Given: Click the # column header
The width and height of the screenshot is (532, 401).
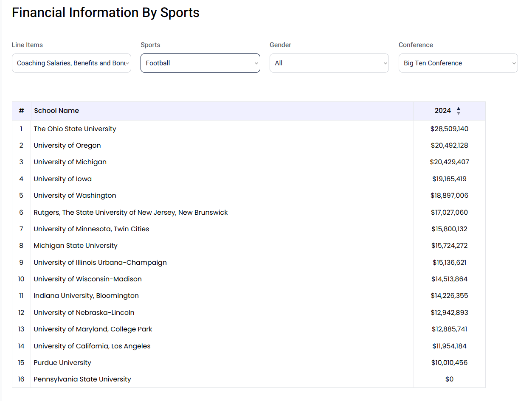Looking at the screenshot, I should tap(21, 110).
